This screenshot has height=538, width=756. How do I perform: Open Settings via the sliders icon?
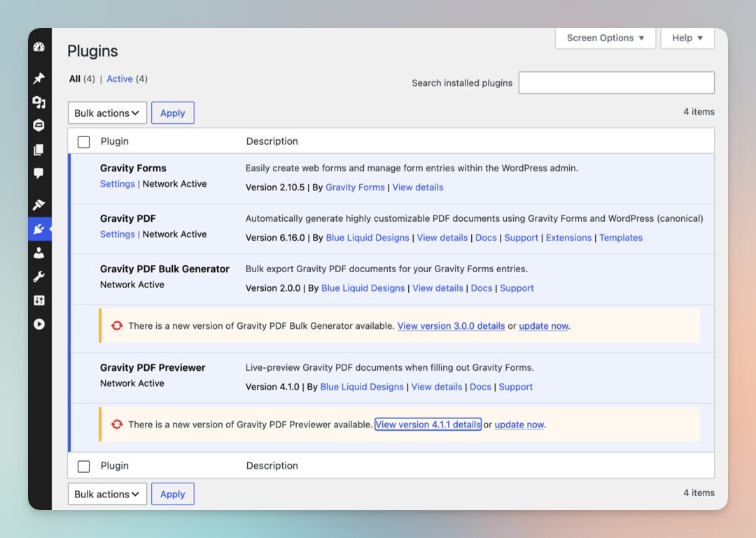39,300
